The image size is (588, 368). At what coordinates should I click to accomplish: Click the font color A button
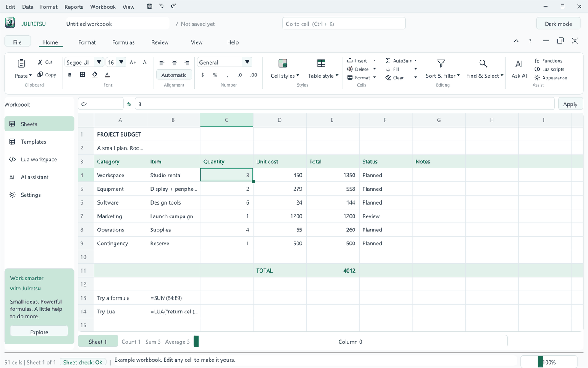click(107, 75)
